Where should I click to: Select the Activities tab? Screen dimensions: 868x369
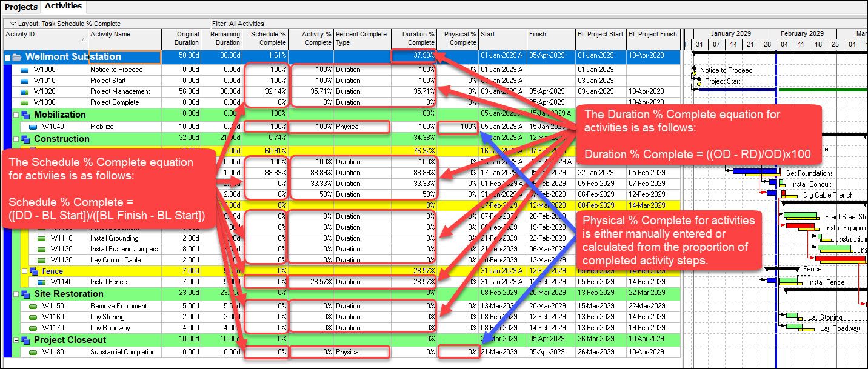(64, 6)
